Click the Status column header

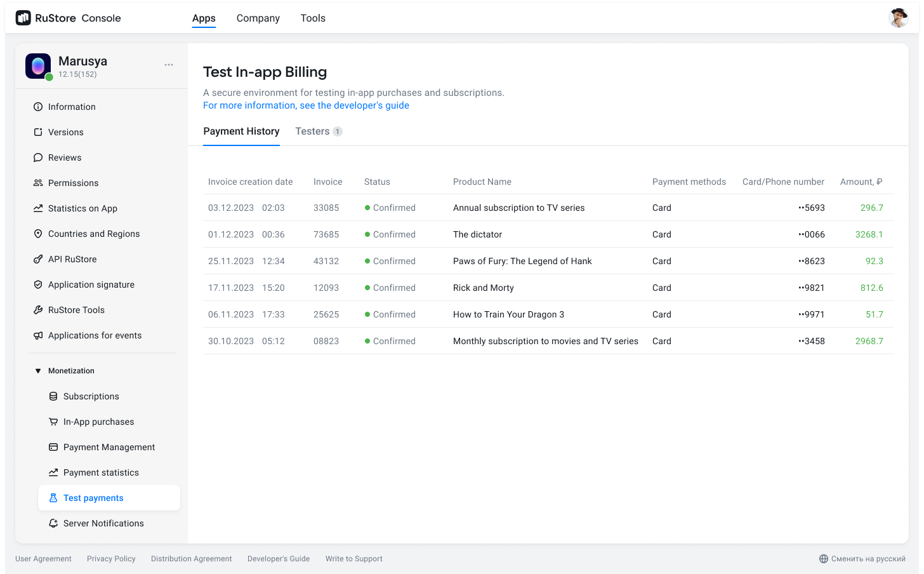tap(377, 182)
